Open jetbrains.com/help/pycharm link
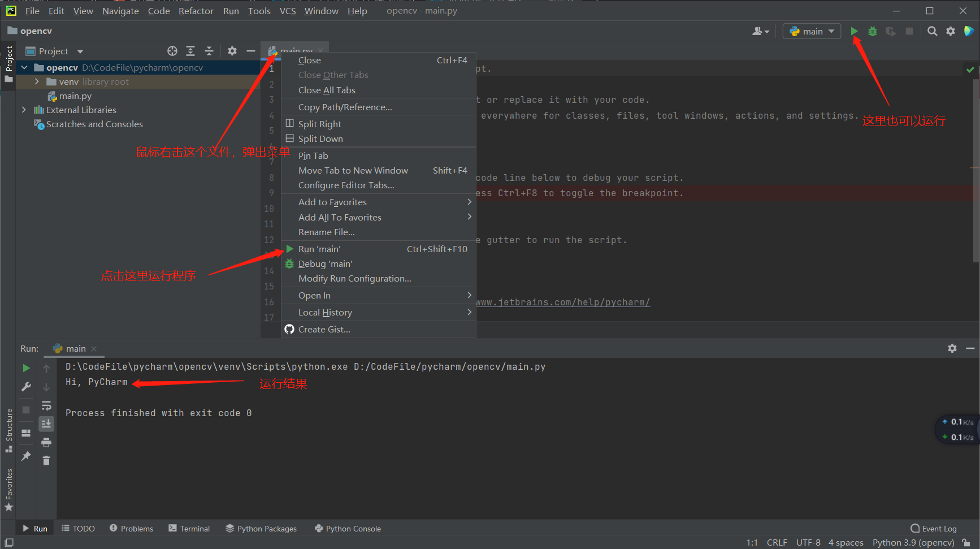 click(563, 302)
